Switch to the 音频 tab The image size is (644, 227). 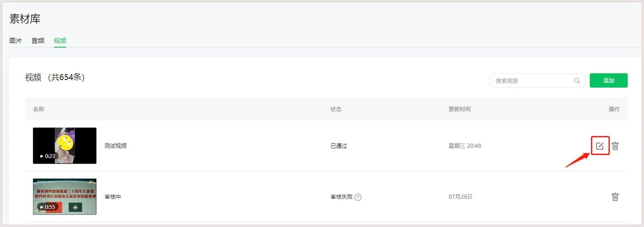pos(38,41)
